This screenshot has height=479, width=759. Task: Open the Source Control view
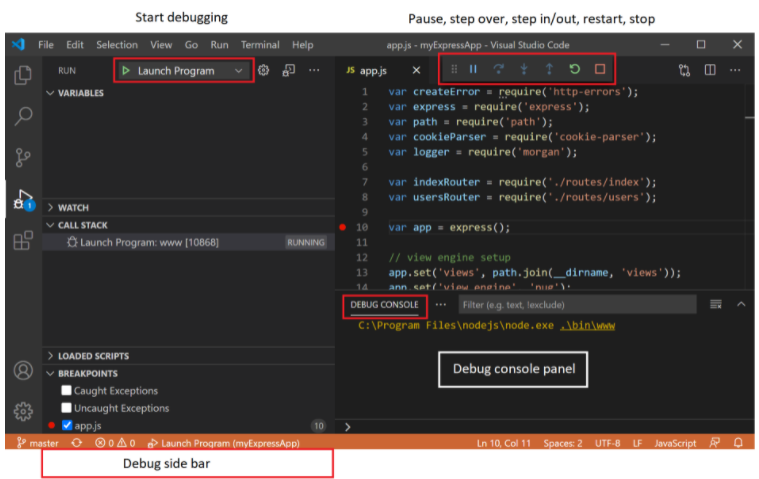(x=23, y=158)
